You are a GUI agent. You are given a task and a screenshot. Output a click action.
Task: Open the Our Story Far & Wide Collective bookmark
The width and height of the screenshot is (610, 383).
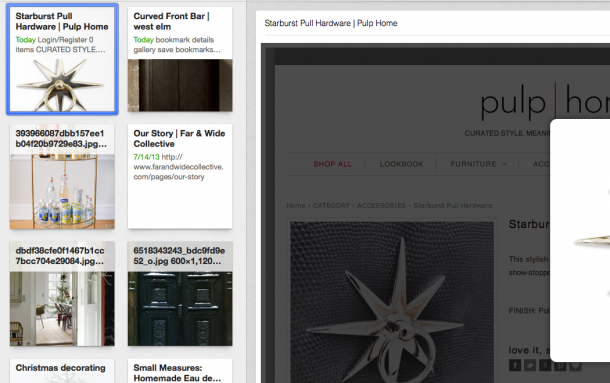click(180, 177)
